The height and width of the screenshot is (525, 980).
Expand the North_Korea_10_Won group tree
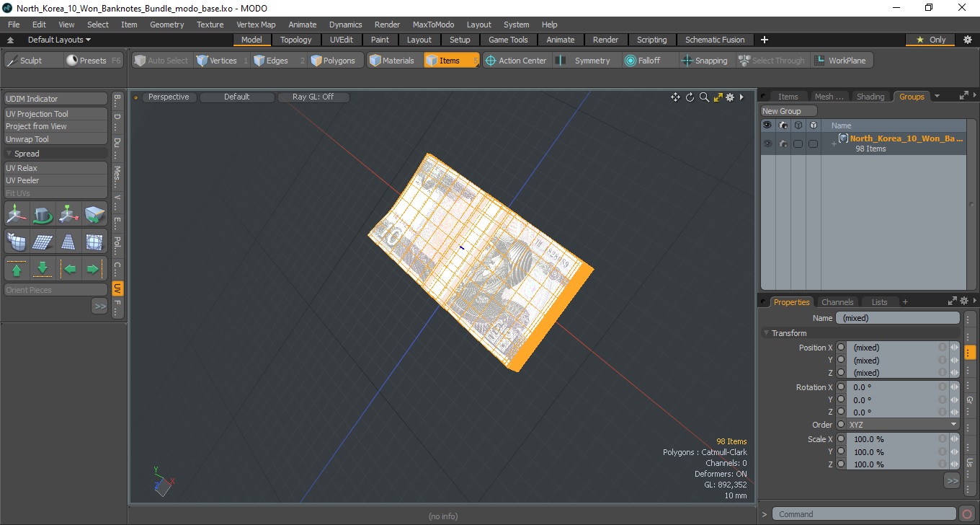pos(834,144)
